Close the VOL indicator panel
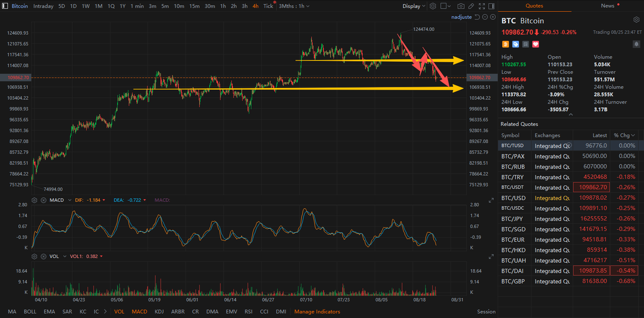Screen dimensions: 644x318 [x=43, y=256]
